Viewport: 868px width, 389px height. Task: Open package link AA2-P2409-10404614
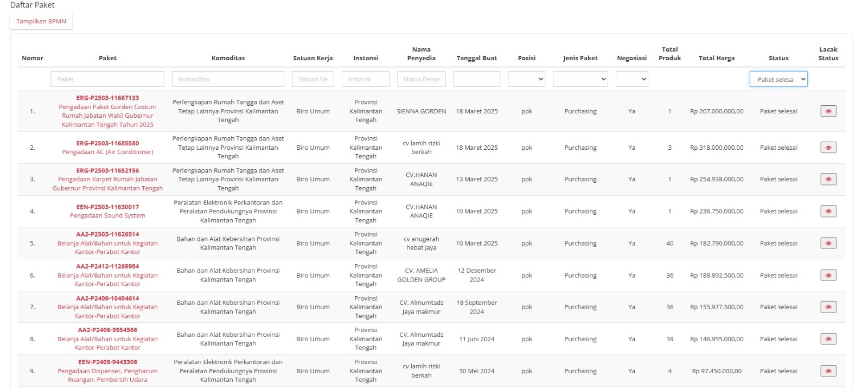click(107, 298)
